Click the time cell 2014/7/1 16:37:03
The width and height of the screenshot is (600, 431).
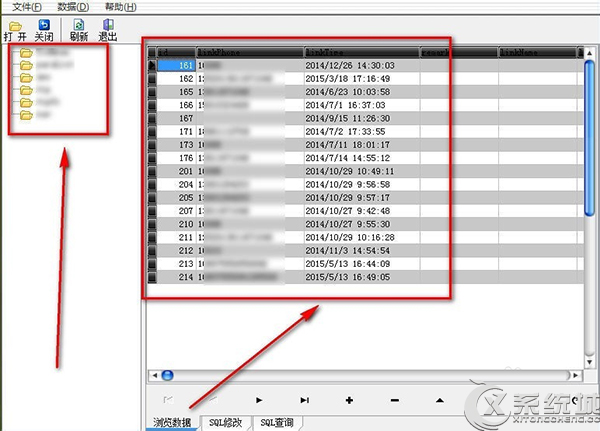(362, 105)
